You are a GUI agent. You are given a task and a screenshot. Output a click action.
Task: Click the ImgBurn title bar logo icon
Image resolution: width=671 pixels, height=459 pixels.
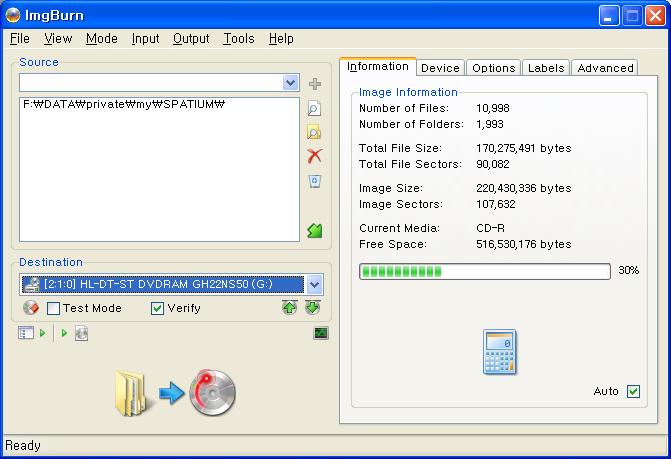coord(13,15)
